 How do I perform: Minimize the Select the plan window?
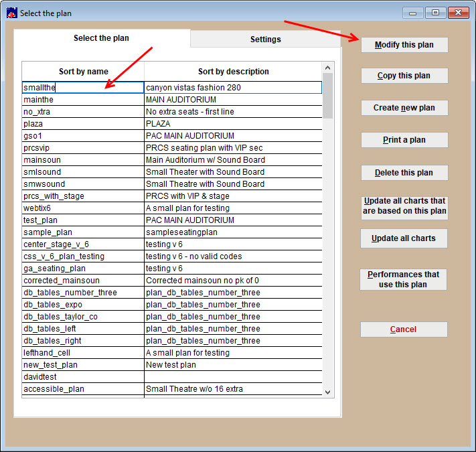pos(412,13)
